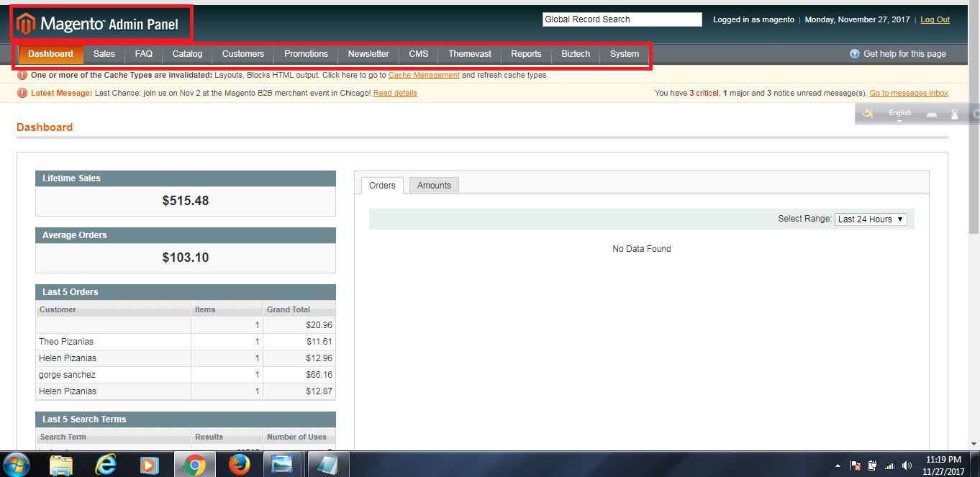Open the Sales menu
980x477 pixels.
coord(104,54)
